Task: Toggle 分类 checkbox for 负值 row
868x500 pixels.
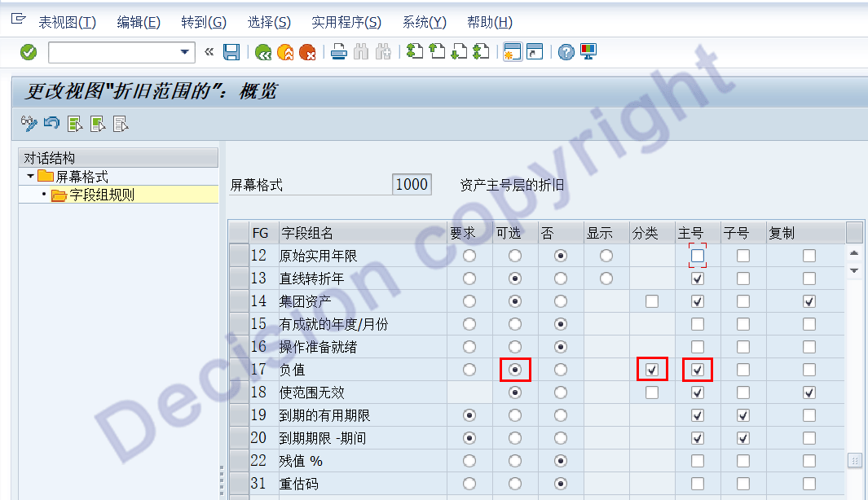Action: tap(652, 370)
